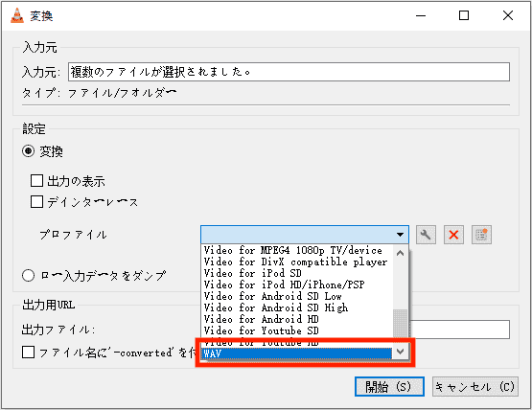Toggle 出力の表示 checkbox

coord(36,181)
